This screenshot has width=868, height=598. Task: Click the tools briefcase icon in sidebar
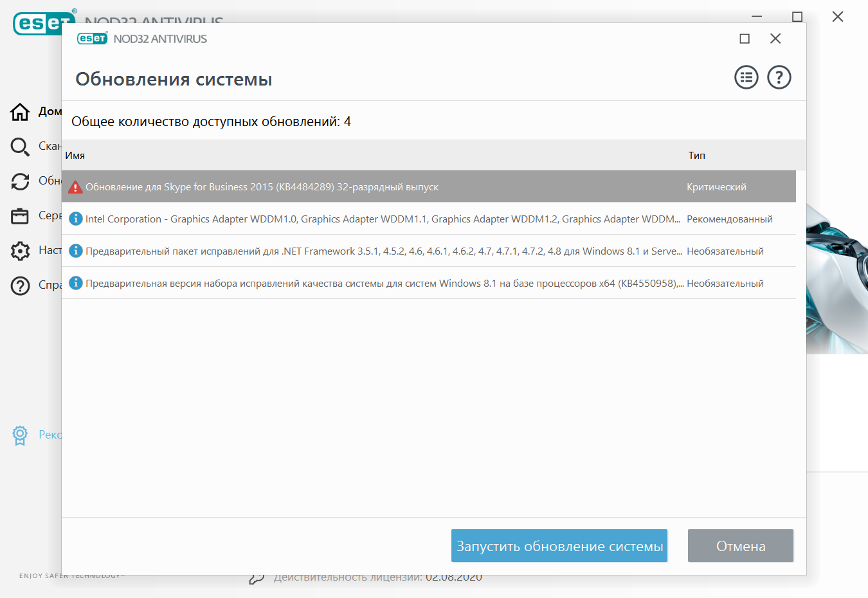[20, 216]
